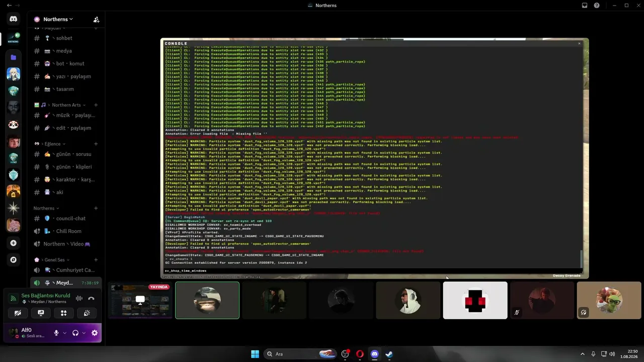Open Discover servers compass
This screenshot has height=362, width=644.
point(14,260)
